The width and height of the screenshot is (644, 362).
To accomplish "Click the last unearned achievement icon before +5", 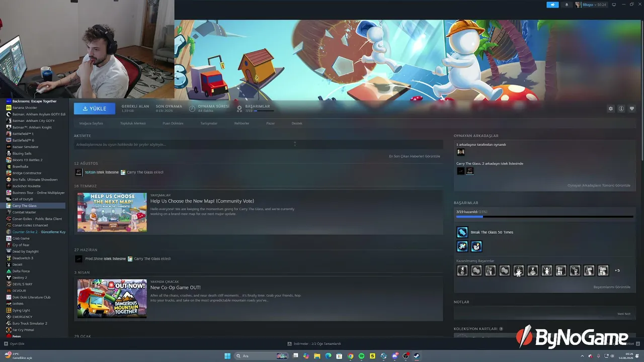I will point(603,270).
